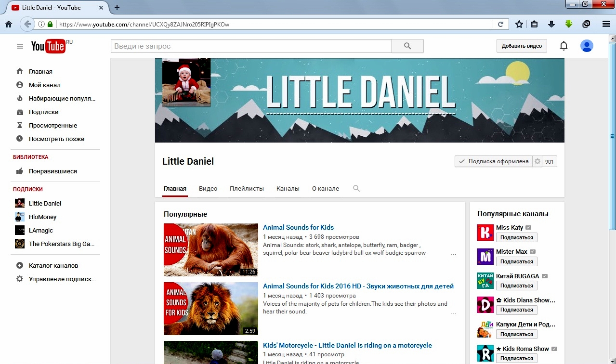Open the downloads arrow in the browser toolbar
616x364 pixels.
coord(551,24)
